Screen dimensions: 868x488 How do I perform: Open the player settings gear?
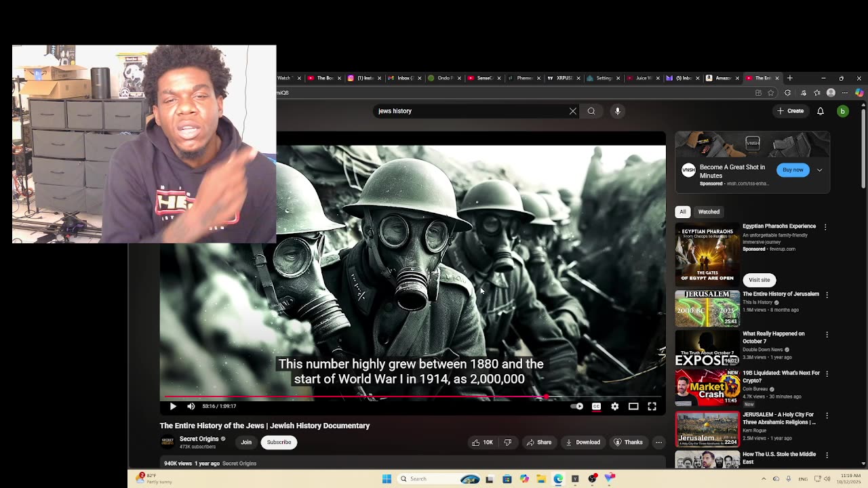point(614,406)
